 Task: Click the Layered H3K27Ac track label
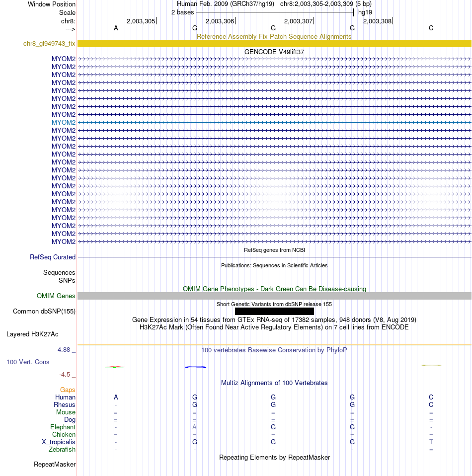coord(32,334)
